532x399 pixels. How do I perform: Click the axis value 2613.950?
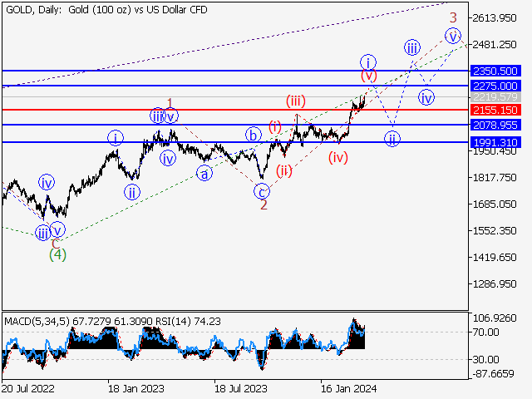495,18
